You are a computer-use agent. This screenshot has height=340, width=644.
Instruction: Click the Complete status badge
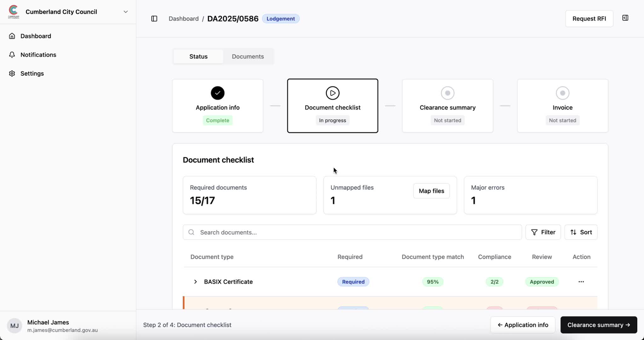click(218, 120)
